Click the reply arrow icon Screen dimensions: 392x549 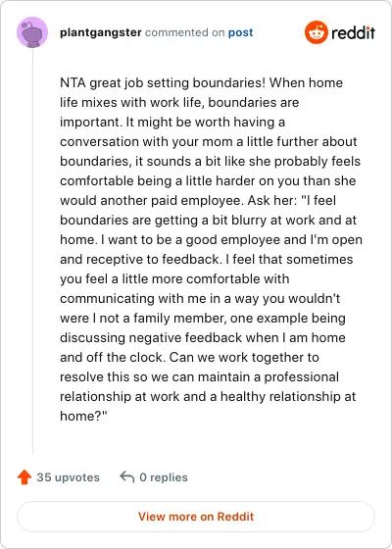[x=127, y=476]
